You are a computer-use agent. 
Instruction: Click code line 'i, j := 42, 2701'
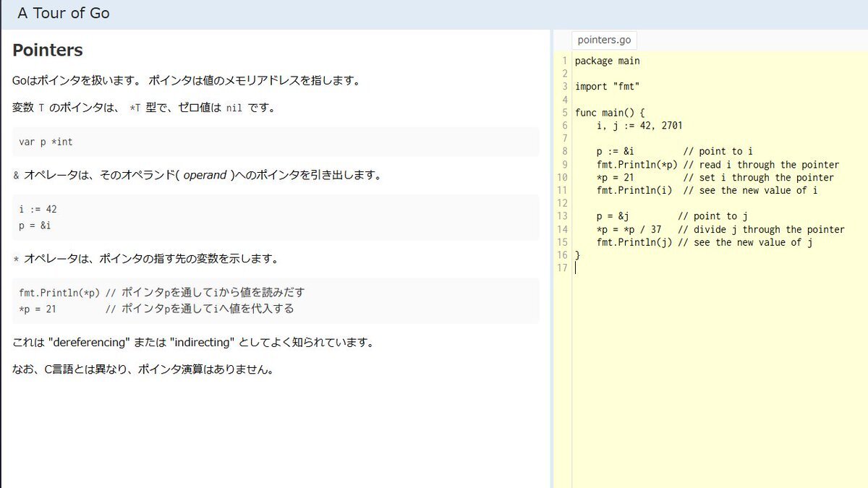[x=639, y=126]
